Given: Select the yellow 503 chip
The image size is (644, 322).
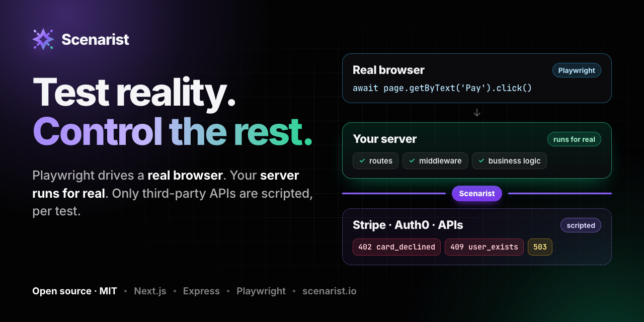Looking at the screenshot, I should point(540,247).
